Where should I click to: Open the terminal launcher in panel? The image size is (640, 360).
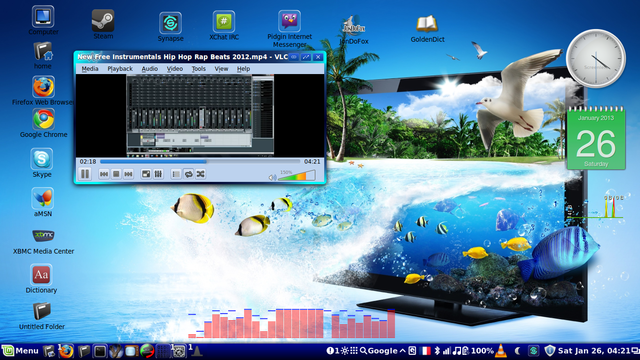pos(100,351)
